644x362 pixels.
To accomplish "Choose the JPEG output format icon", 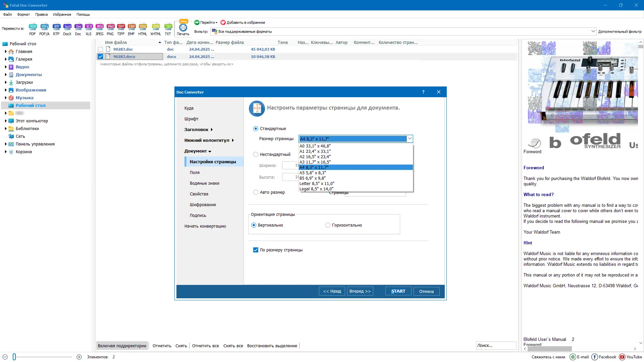I will [99, 27].
